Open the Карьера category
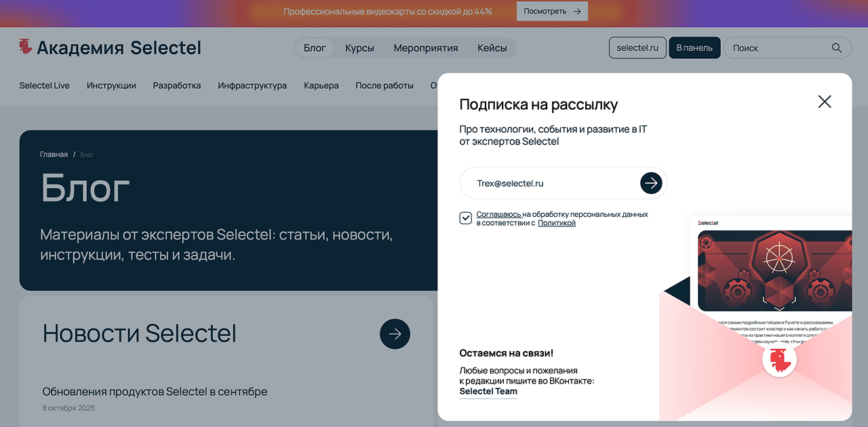868x427 pixels. pos(321,85)
